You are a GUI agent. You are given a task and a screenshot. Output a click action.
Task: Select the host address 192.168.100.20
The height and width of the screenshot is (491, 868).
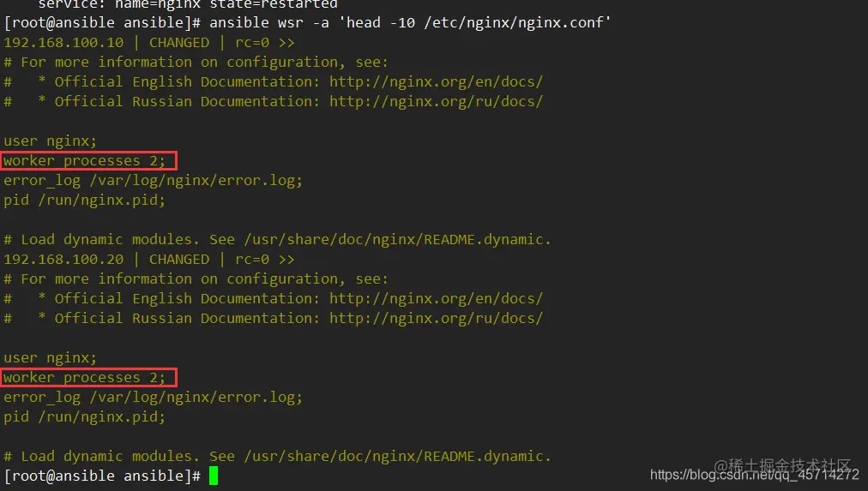(63, 260)
